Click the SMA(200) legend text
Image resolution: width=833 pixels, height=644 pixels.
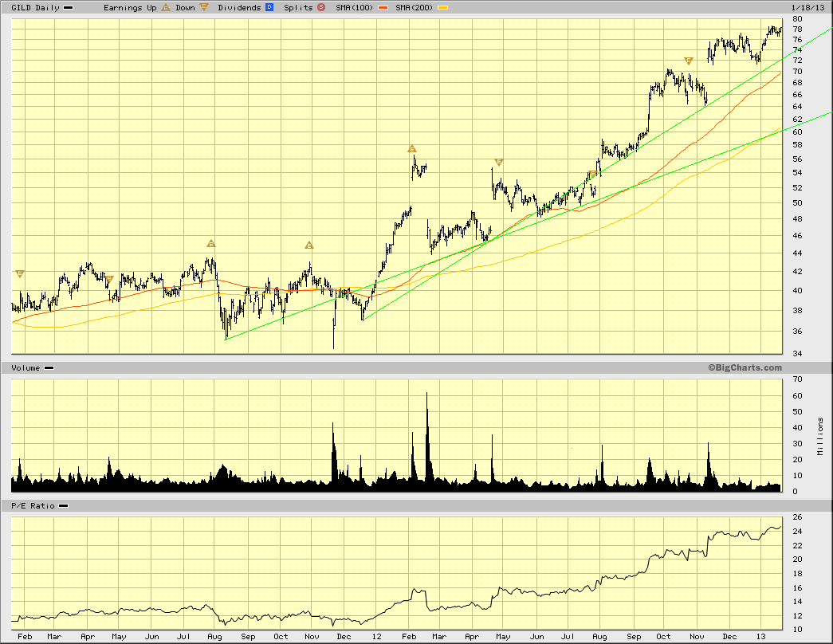tap(414, 7)
